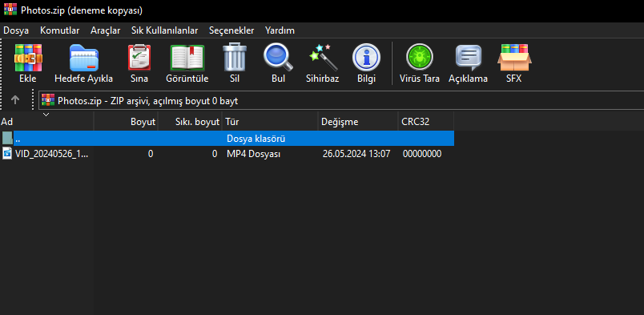Open the Sık Kullanılanlar menu
Image resolution: width=644 pixels, height=315 pixels.
pos(165,30)
